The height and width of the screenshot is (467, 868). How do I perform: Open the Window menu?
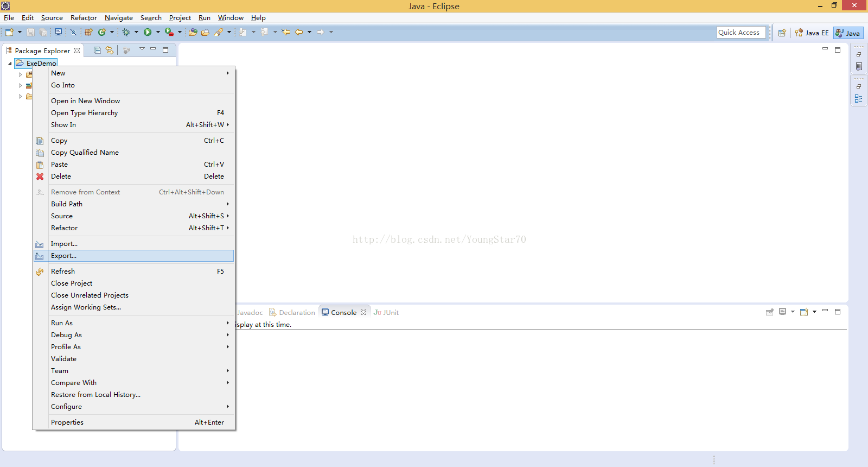tap(231, 18)
